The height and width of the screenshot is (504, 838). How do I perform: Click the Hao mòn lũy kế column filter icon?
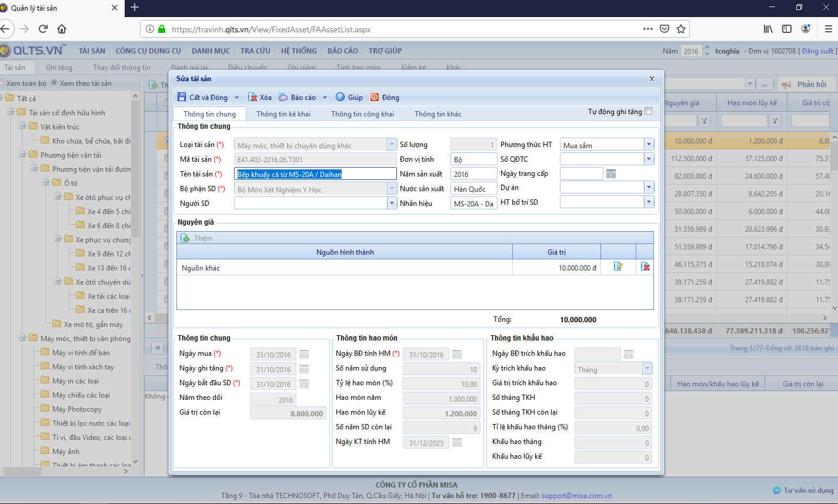[x=775, y=121]
